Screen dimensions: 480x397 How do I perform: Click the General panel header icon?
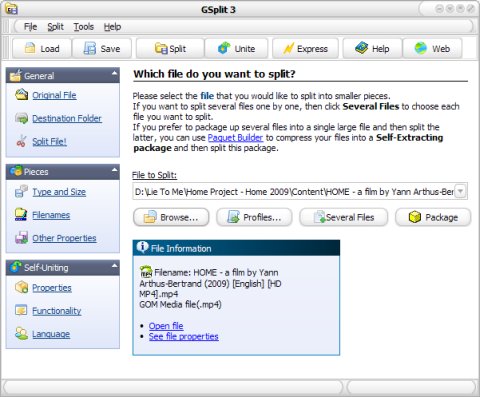[15, 75]
